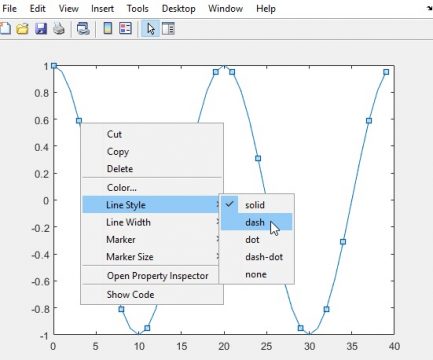Click the y-axis tick label -0.6
433x360 pixels.
[40, 282]
